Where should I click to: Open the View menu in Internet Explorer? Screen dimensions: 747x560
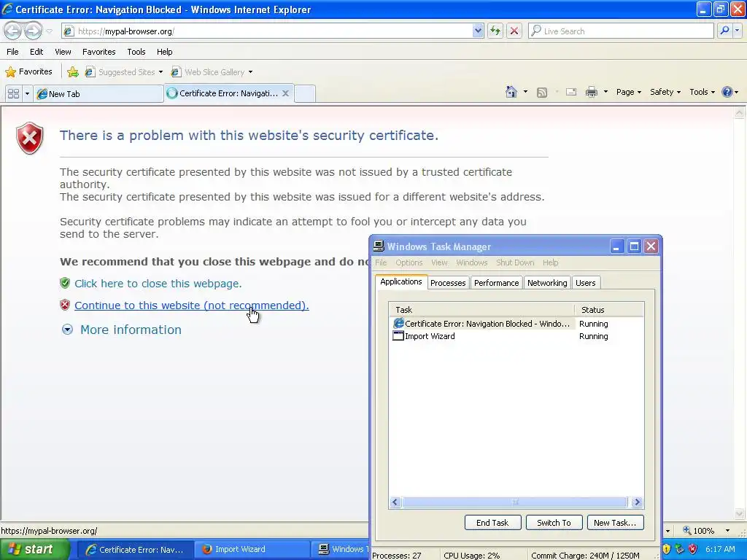(63, 52)
